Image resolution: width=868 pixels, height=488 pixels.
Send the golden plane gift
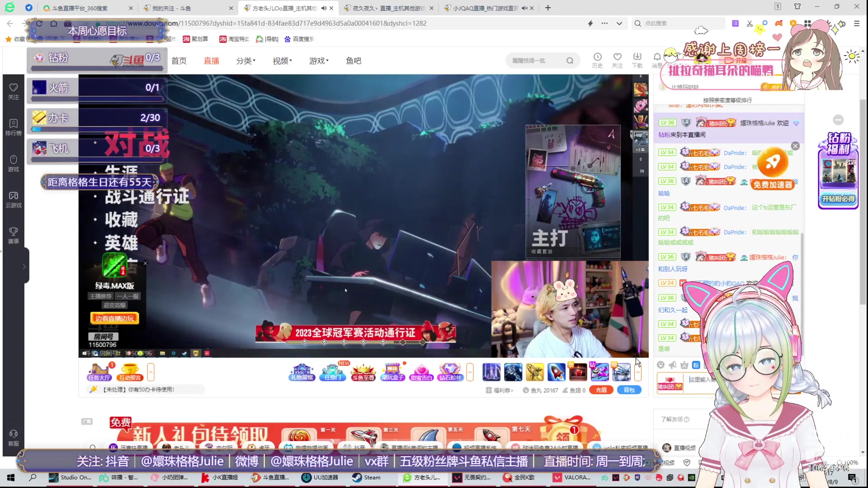[x=535, y=372]
